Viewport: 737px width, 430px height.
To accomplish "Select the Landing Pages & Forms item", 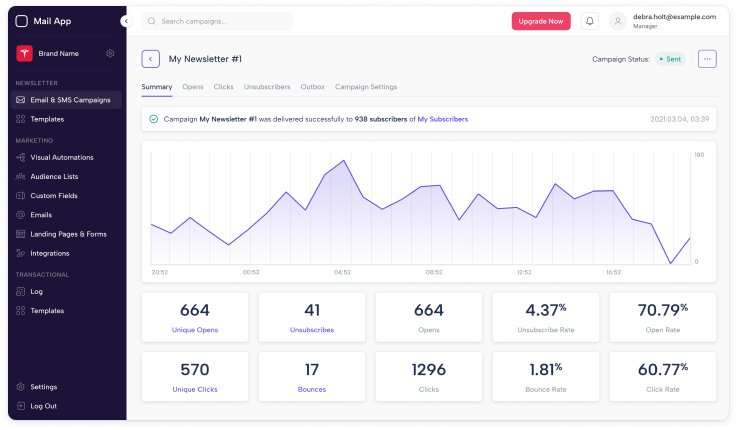I will pos(68,234).
